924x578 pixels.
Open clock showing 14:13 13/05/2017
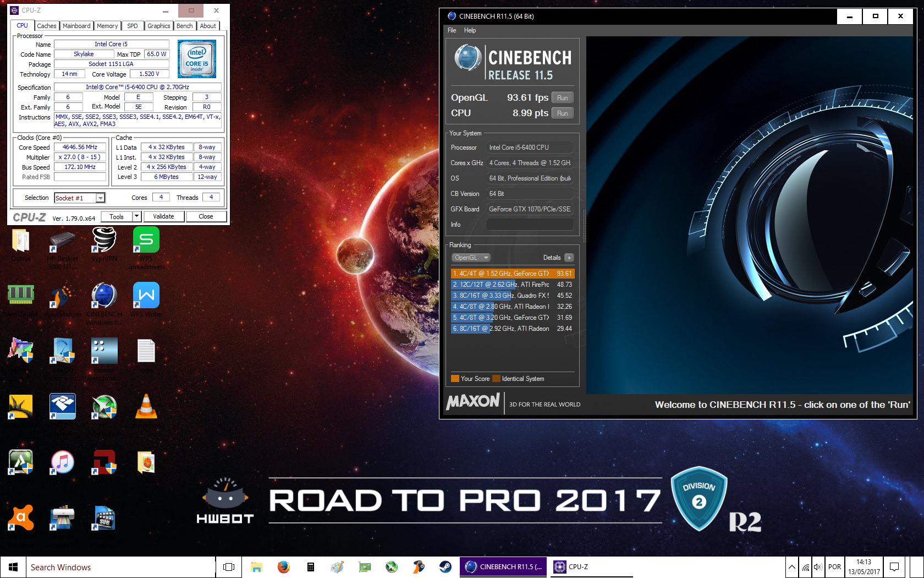[864, 567]
